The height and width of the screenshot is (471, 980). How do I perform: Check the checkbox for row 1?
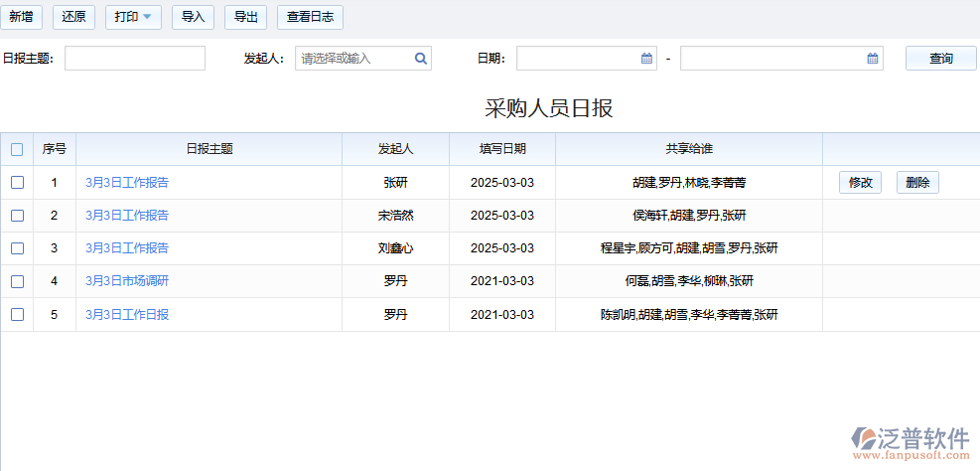17,183
